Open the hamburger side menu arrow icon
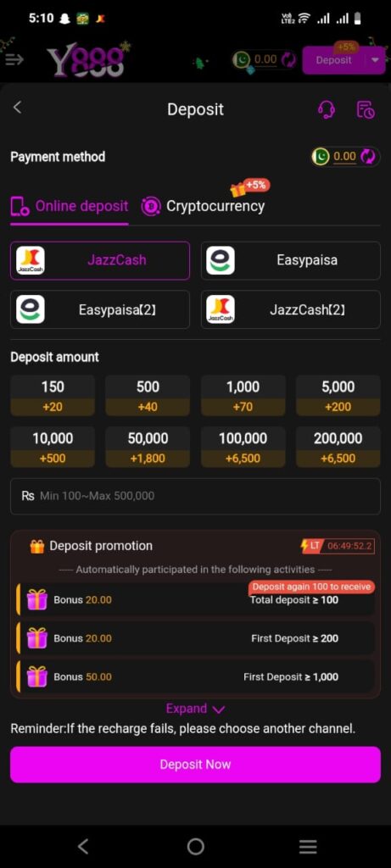 [x=14, y=60]
